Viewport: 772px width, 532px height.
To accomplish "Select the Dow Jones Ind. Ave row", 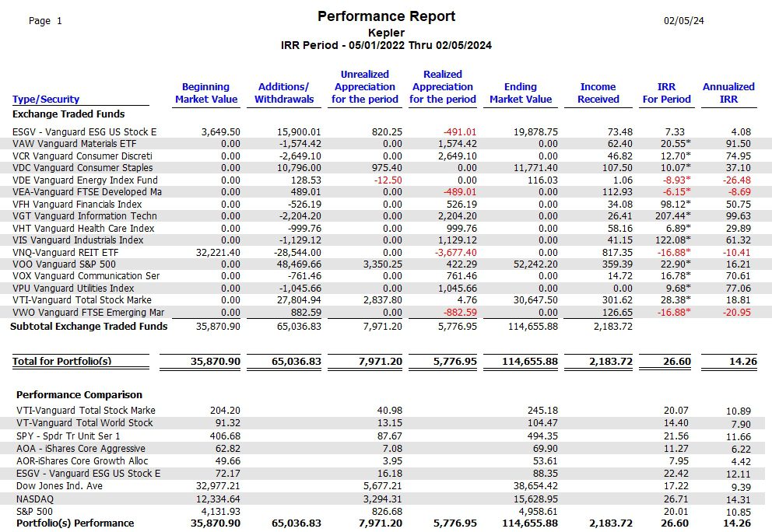I will (384, 486).
